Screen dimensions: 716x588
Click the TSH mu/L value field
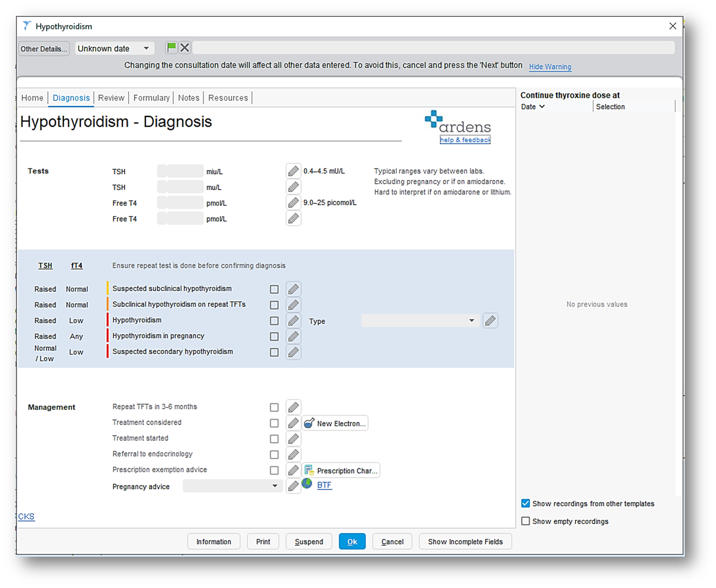[x=181, y=187]
